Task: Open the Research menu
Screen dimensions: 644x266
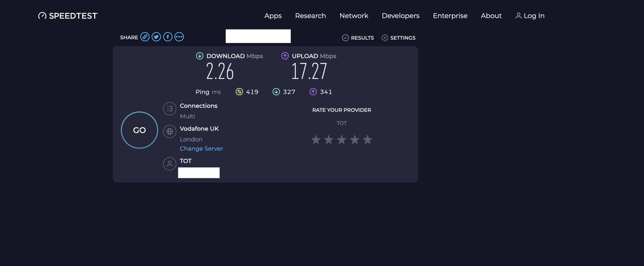Action: coord(310,16)
